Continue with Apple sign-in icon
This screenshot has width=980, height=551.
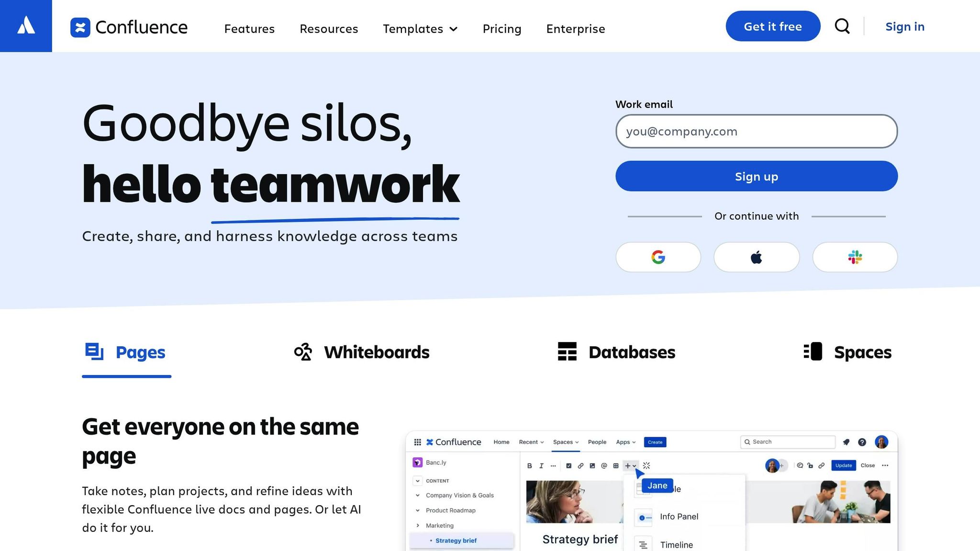756,257
